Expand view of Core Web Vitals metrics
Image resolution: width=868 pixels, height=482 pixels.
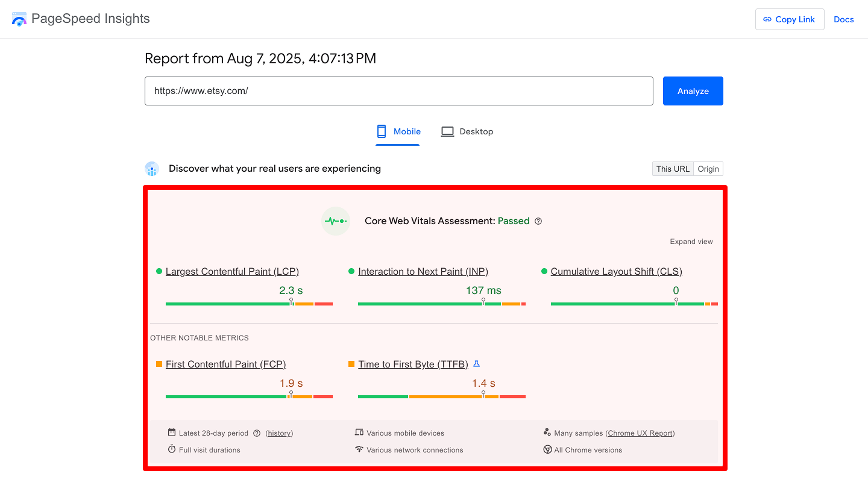691,242
